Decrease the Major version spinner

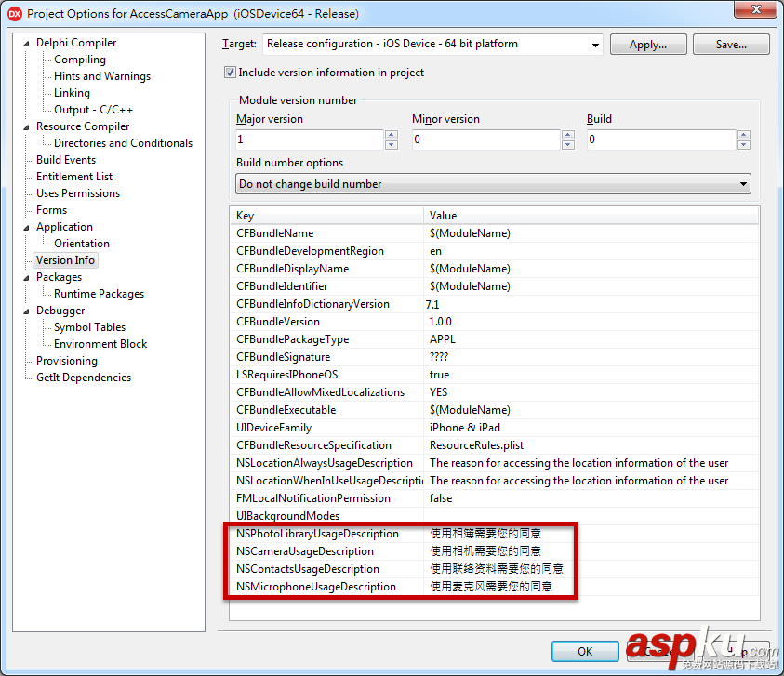click(392, 144)
